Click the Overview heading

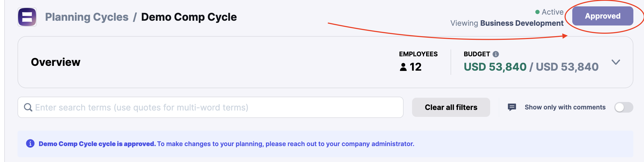56,62
